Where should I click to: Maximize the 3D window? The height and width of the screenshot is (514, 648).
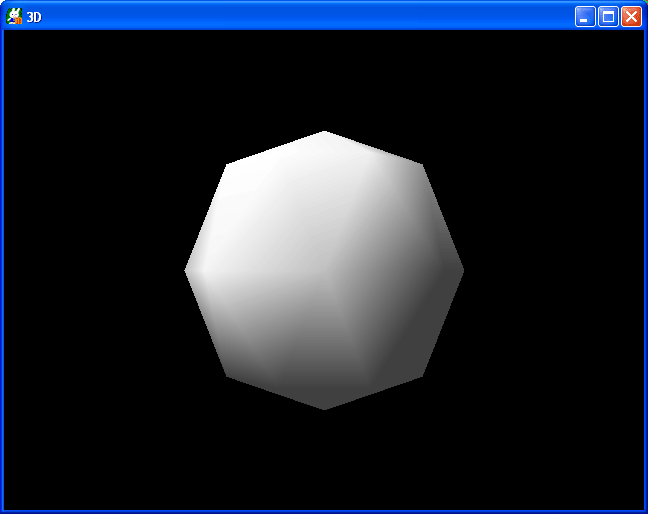click(x=608, y=16)
